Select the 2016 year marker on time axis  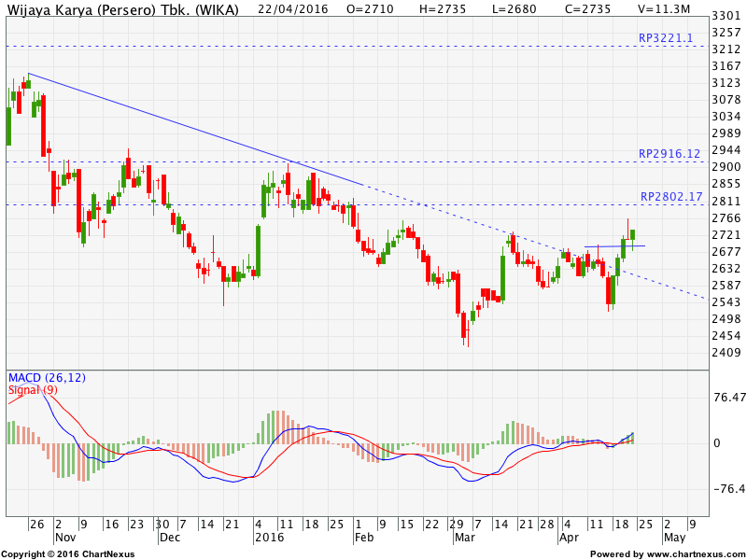269,539
